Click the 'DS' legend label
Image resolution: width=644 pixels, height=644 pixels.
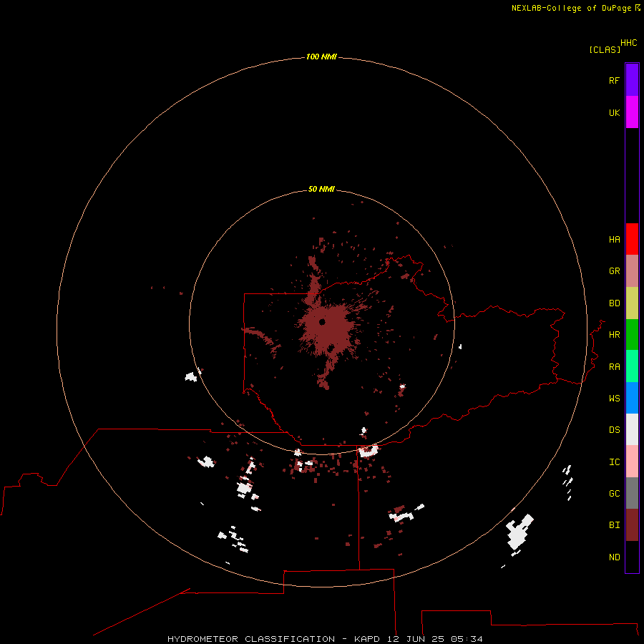[x=614, y=430]
